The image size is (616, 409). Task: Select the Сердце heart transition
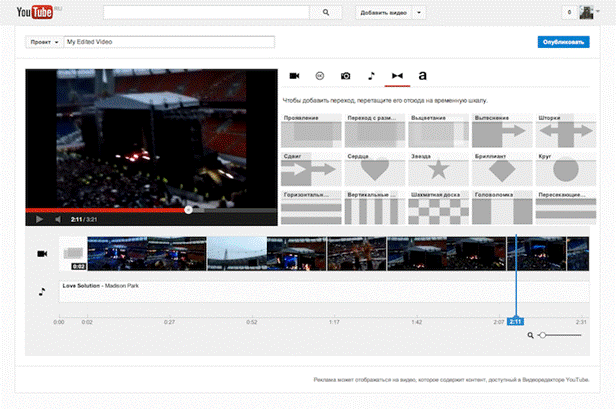(x=375, y=169)
